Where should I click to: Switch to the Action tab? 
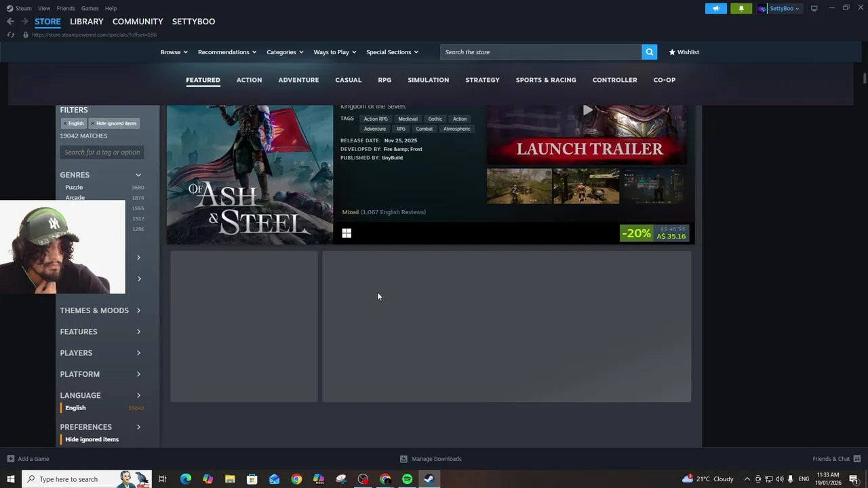click(x=249, y=80)
